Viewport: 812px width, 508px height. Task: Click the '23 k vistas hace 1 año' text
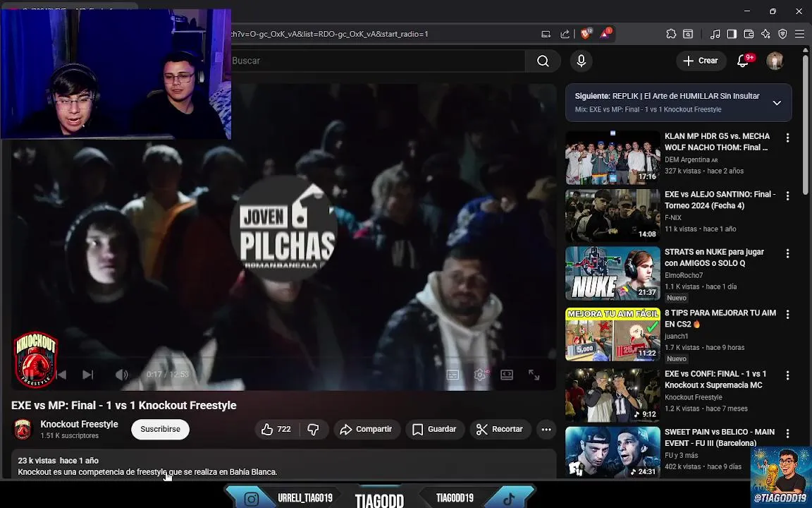[x=58, y=460]
